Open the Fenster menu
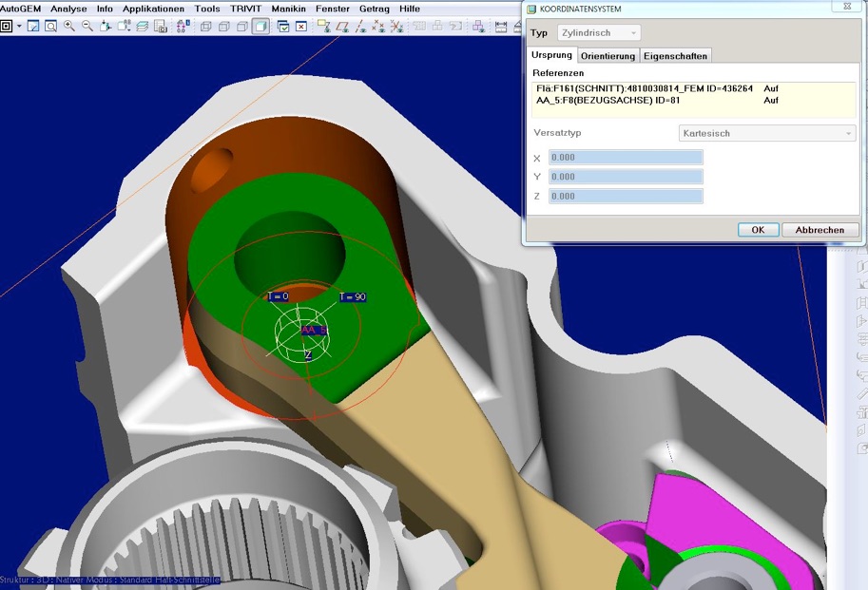868x590 pixels. [332, 9]
